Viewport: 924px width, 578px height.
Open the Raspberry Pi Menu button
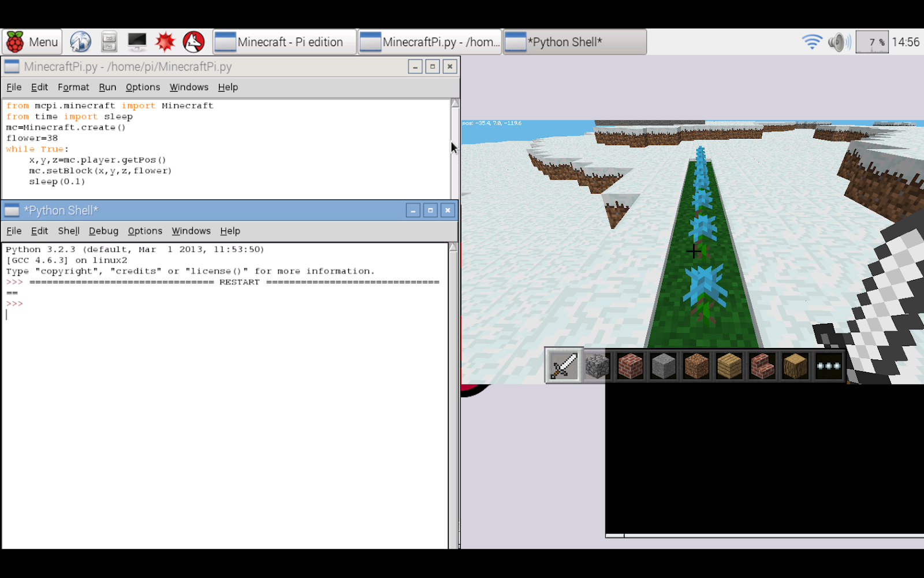click(x=32, y=42)
